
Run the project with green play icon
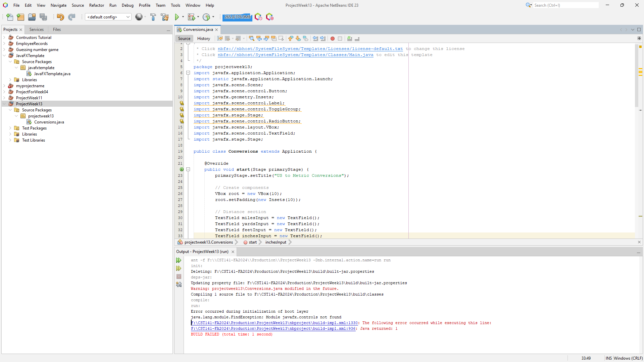pyautogui.click(x=177, y=17)
